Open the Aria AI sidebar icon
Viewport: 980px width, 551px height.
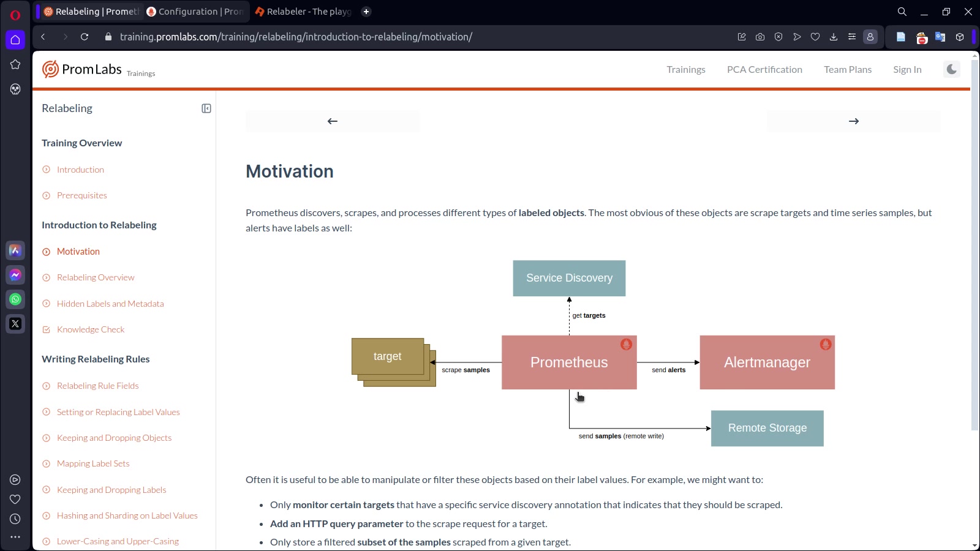click(15, 250)
